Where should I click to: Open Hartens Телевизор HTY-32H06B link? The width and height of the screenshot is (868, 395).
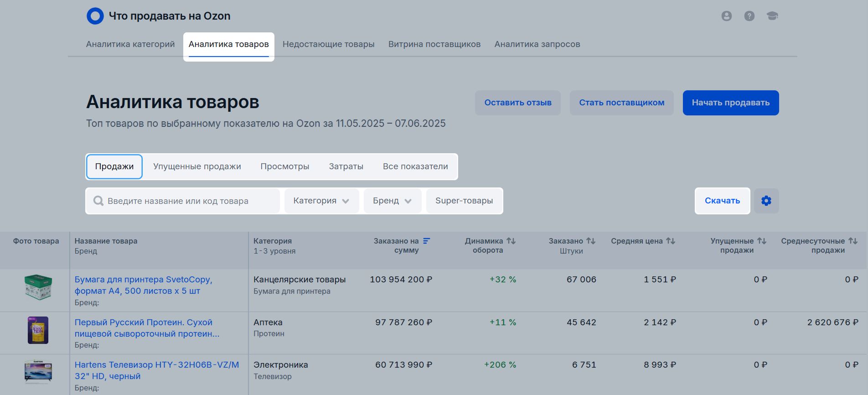tap(157, 370)
